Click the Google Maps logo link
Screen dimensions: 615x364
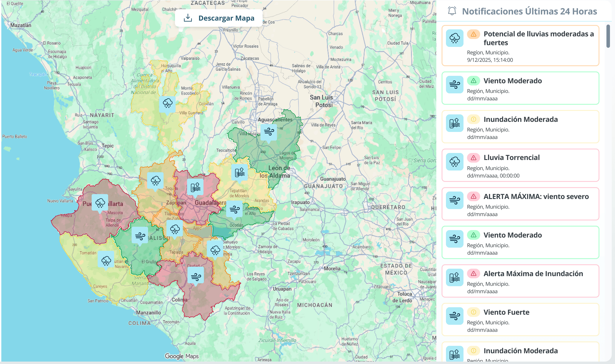(x=181, y=356)
